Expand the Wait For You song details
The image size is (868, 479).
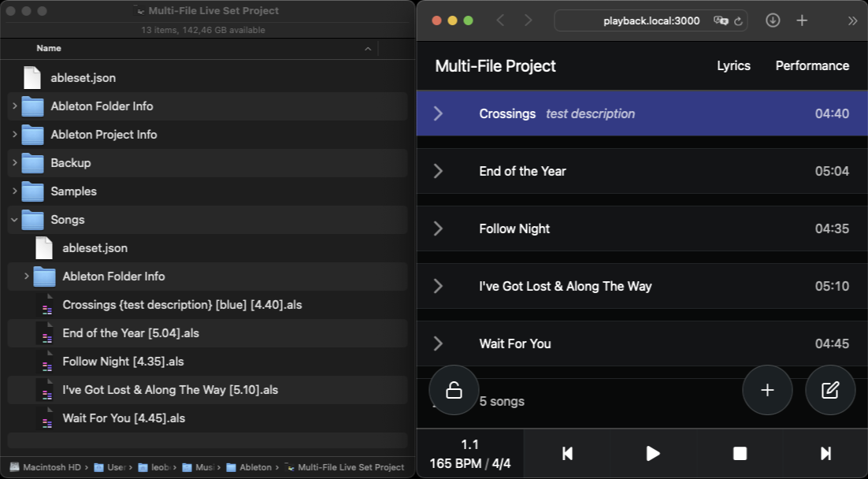tap(439, 343)
